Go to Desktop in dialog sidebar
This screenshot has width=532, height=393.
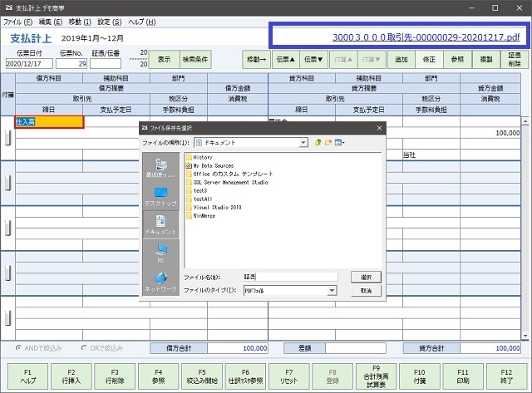click(160, 196)
